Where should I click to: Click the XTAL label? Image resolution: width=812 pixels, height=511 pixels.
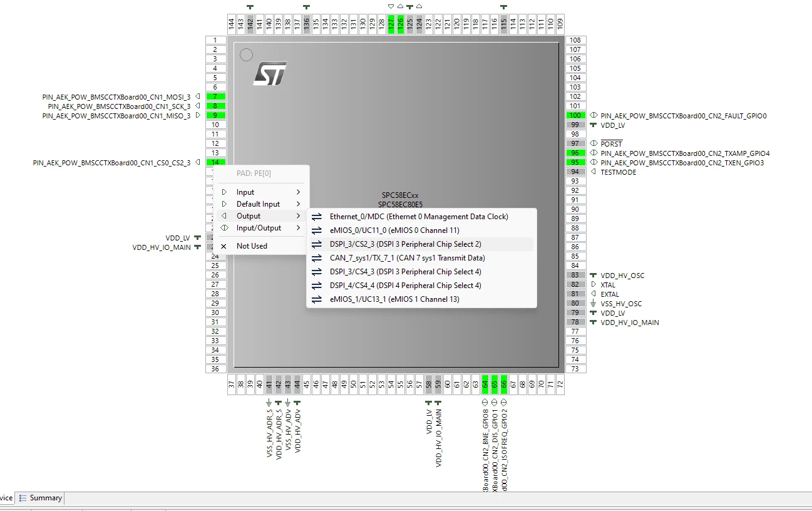[x=609, y=285]
